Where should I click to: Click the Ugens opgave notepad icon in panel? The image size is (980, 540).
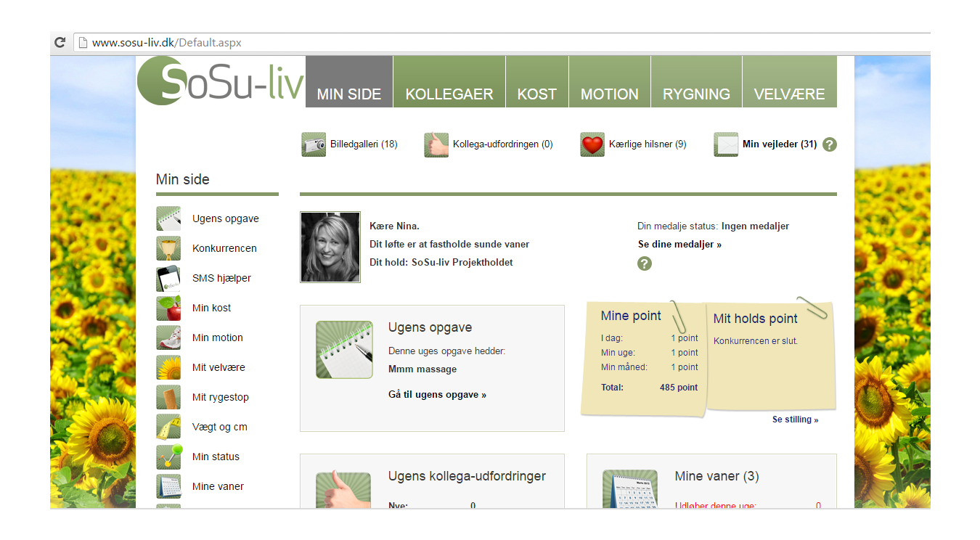pyautogui.click(x=344, y=350)
